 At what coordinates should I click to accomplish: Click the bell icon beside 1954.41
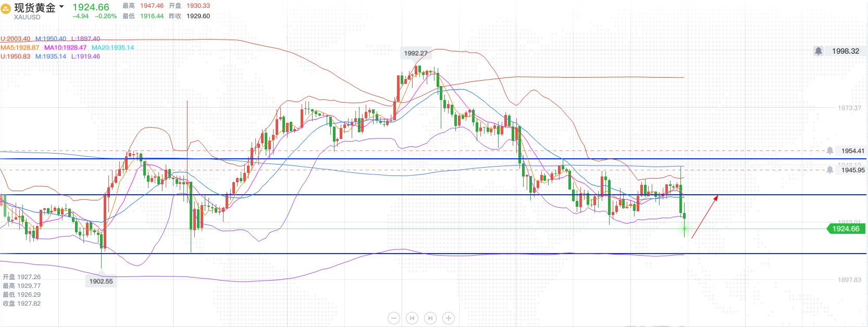pyautogui.click(x=830, y=150)
